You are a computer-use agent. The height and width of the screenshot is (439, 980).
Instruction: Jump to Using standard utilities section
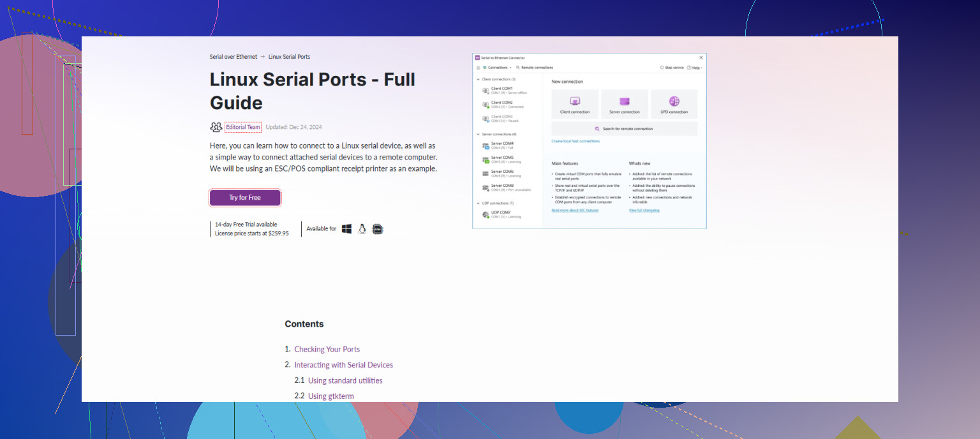point(345,381)
